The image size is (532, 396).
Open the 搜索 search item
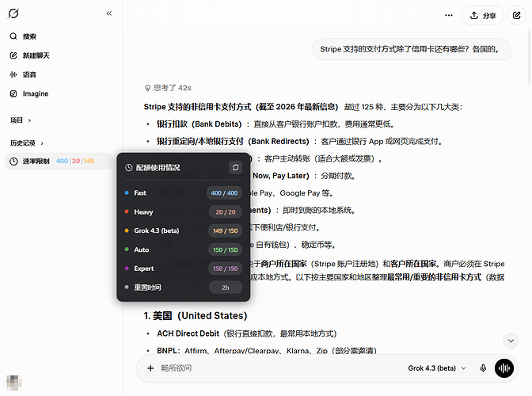(x=23, y=36)
